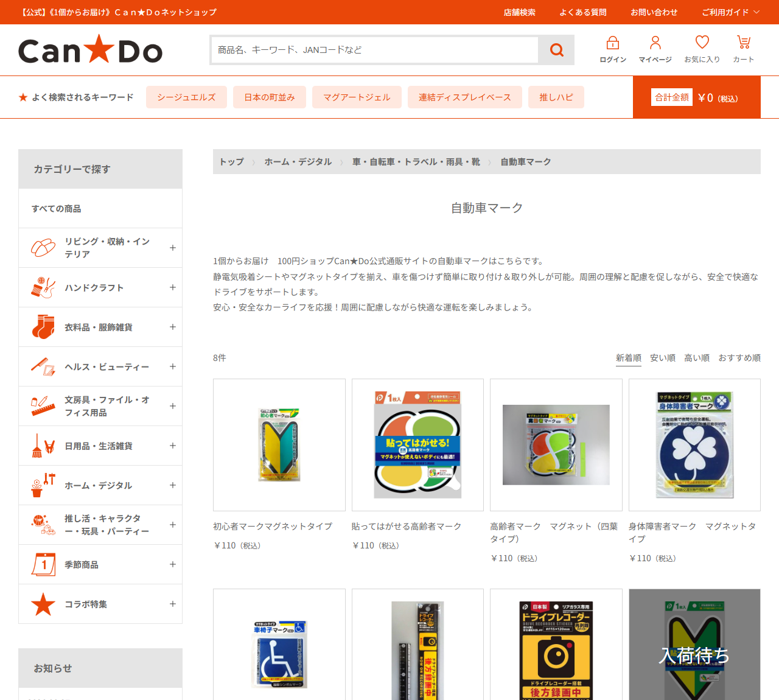
Task: Open the ご利用ガイド dropdown
Action: [730, 12]
